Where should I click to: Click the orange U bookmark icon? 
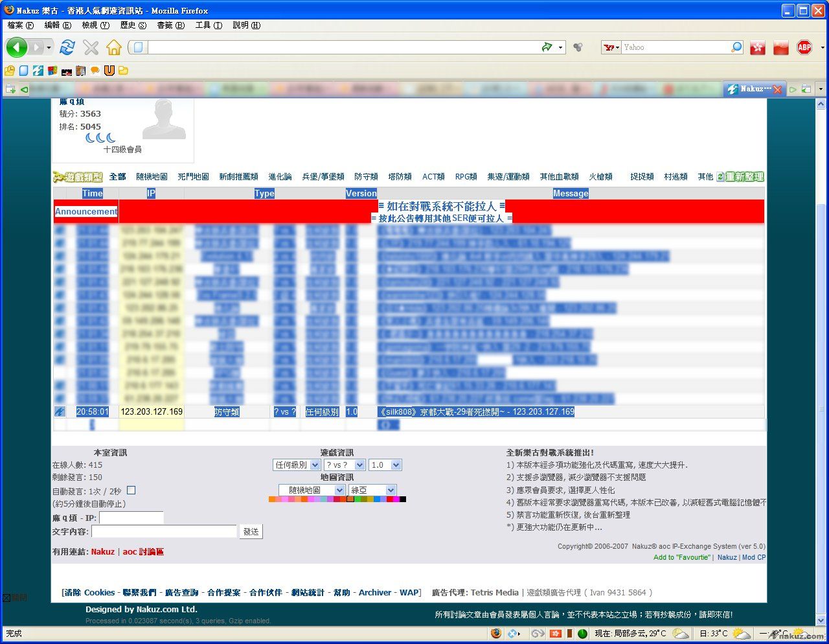point(109,71)
